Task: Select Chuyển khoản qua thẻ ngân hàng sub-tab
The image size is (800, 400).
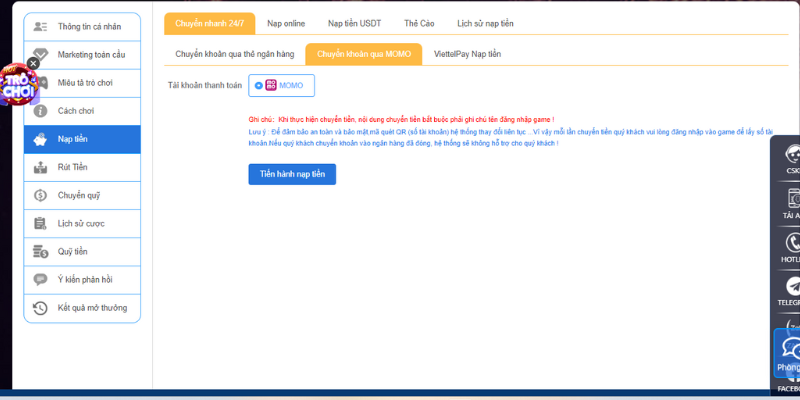Action: [234, 55]
